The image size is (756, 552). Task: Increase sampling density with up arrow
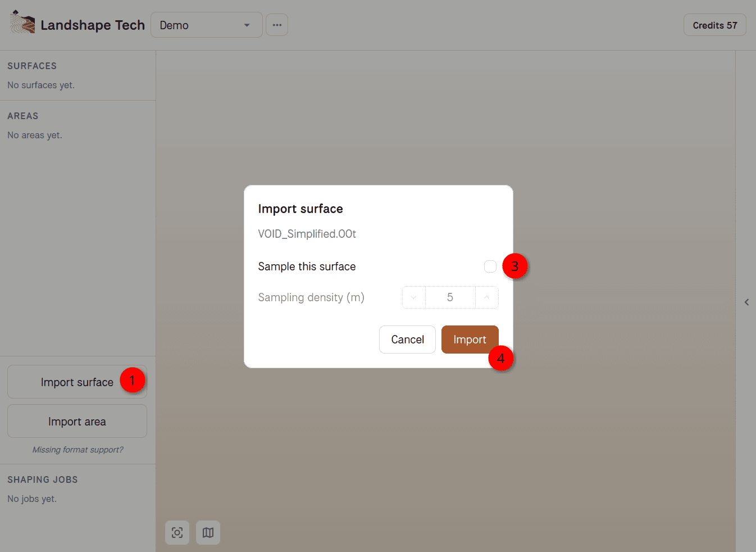pos(487,297)
